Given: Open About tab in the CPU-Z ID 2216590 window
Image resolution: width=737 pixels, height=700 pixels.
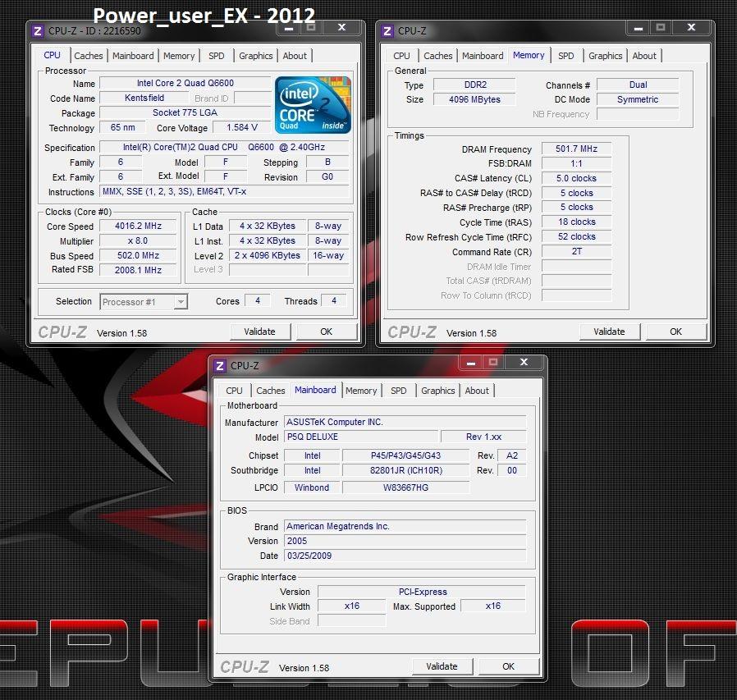Looking at the screenshot, I should pyautogui.click(x=295, y=56).
